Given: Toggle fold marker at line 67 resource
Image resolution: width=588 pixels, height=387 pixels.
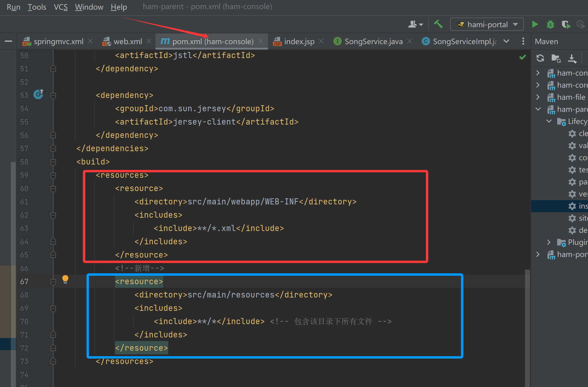Looking at the screenshot, I should (53, 282).
